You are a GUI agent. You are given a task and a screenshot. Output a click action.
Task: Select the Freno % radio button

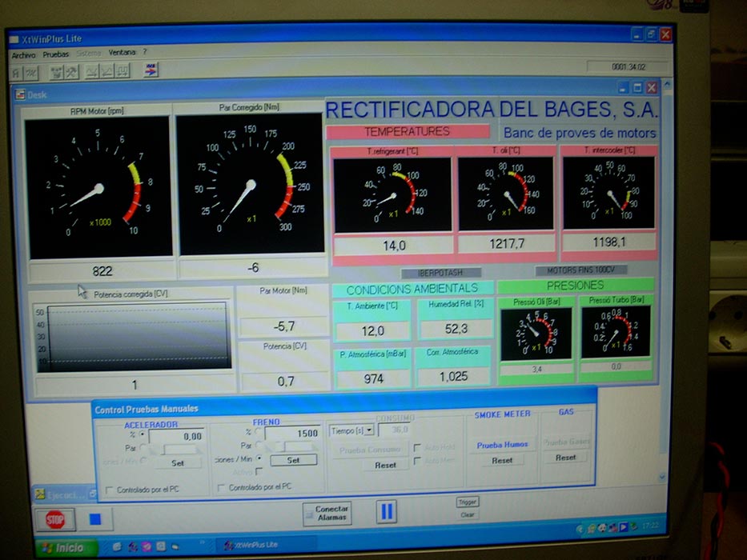click(x=258, y=431)
